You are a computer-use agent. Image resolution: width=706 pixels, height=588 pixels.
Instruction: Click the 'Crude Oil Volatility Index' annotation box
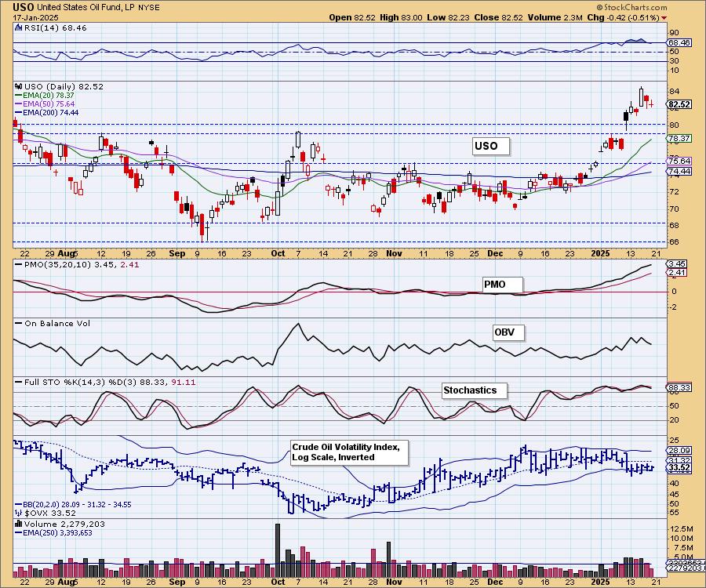tap(350, 452)
